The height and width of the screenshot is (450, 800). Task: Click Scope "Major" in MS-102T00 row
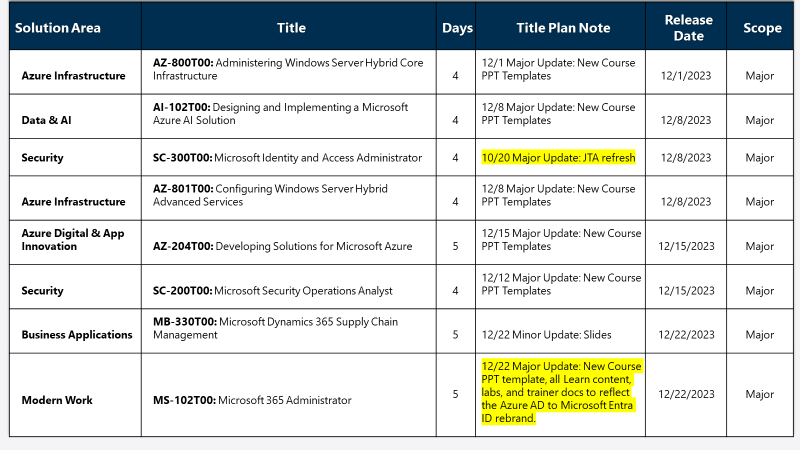point(759,394)
